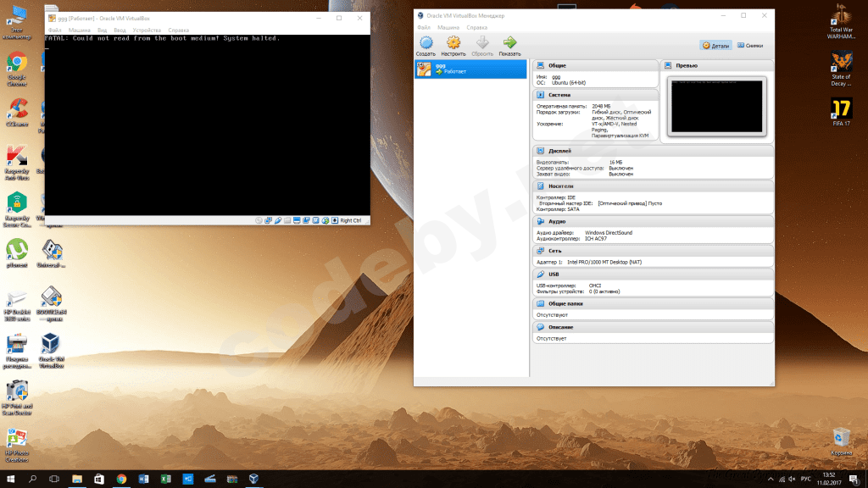The height and width of the screenshot is (488, 868).
Task: Open VM settings via Настроить gear icon
Action: click(453, 43)
